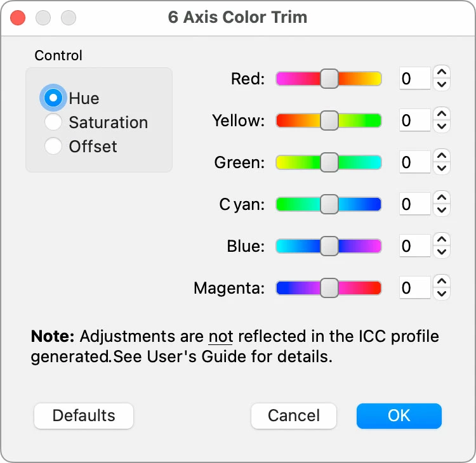Image resolution: width=476 pixels, height=463 pixels.
Task: Select the Hue radio button
Action: pos(53,98)
